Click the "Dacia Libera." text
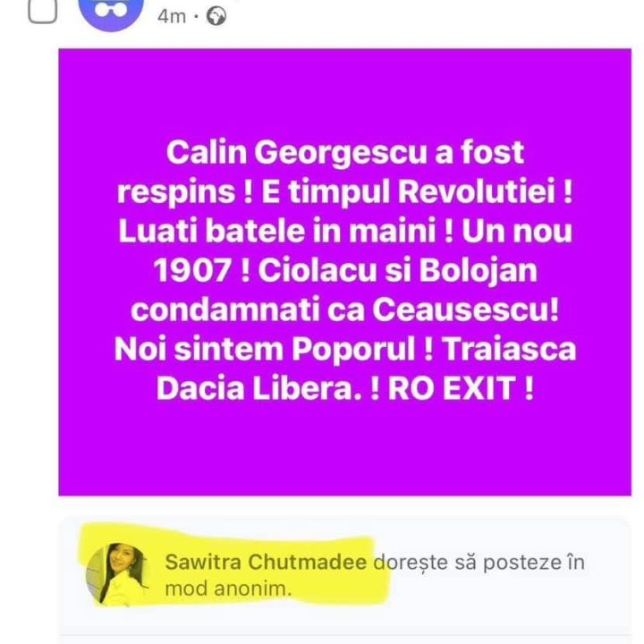644x644 pixels. tap(259, 388)
